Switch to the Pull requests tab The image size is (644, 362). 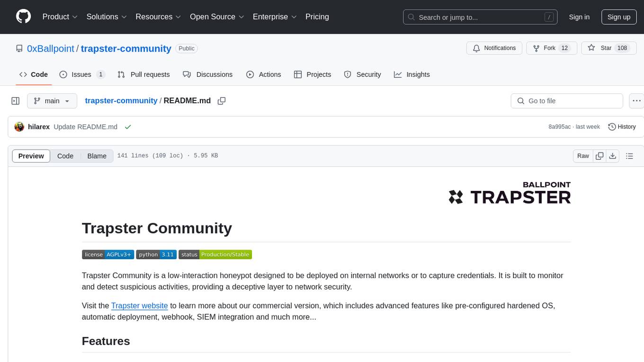click(143, 74)
